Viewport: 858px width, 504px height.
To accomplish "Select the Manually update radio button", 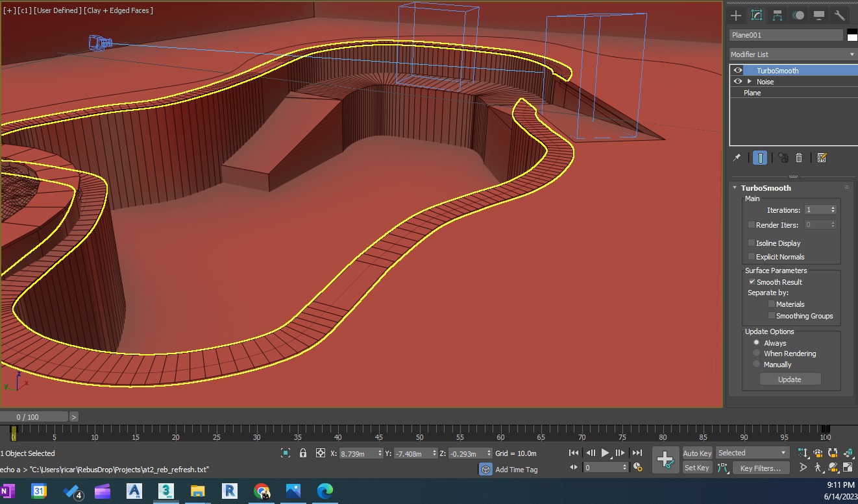I will [756, 365].
